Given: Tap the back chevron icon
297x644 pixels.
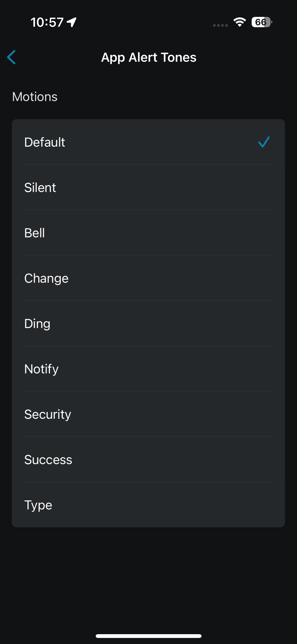Looking at the screenshot, I should point(11,57).
